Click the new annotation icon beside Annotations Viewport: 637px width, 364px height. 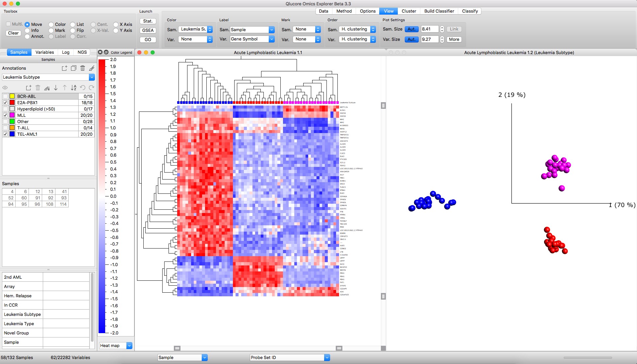64,68
